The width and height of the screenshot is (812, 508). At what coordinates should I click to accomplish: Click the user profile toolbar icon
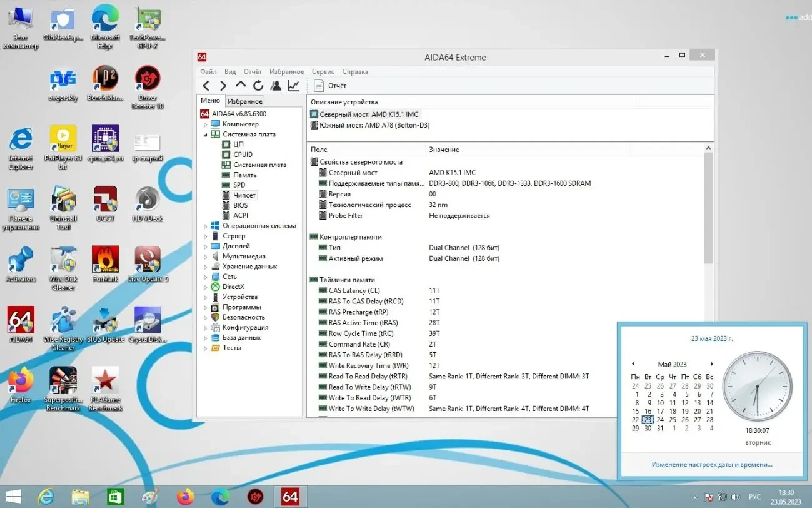(276, 86)
